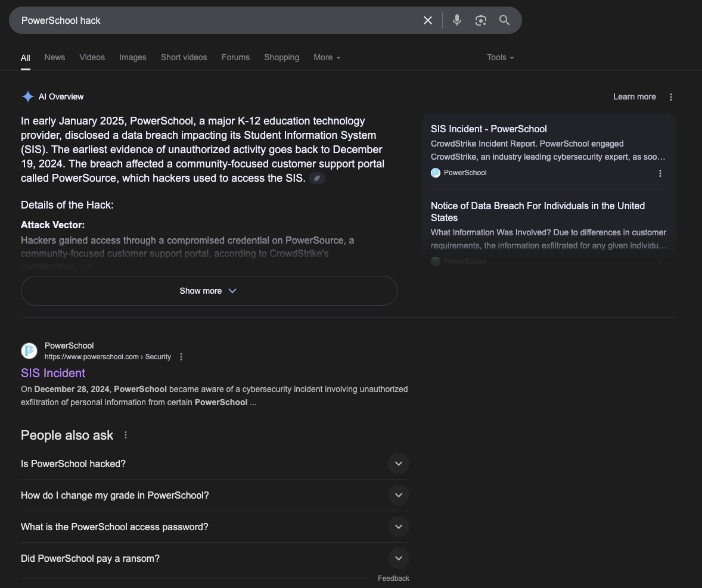The height and width of the screenshot is (588, 702).
Task: Click 'PowerSchool' site name above the result URL
Action: 69,346
